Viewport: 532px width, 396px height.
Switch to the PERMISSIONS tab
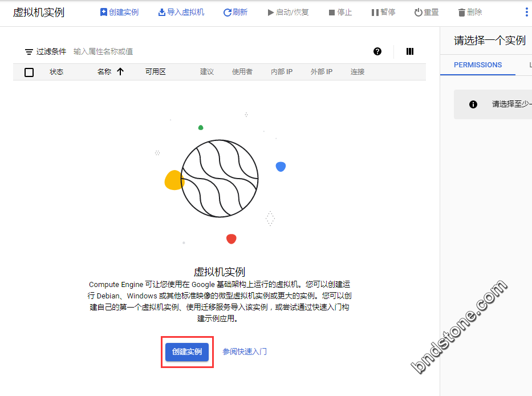point(478,65)
